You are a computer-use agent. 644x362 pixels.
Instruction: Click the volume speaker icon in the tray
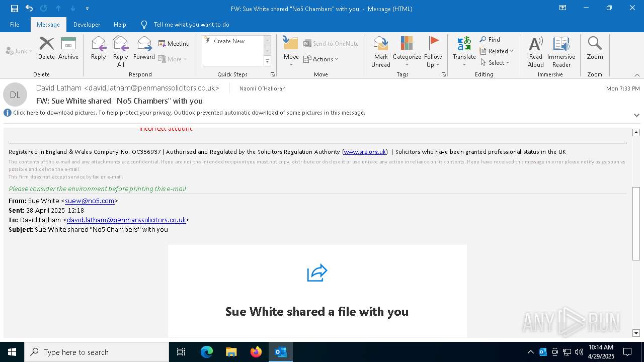(x=579, y=352)
